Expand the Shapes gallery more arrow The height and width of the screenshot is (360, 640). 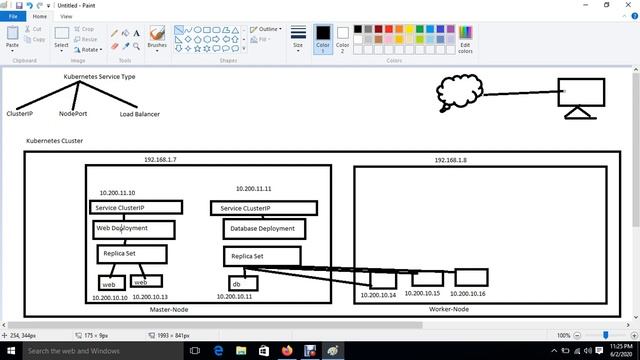[x=244, y=49]
